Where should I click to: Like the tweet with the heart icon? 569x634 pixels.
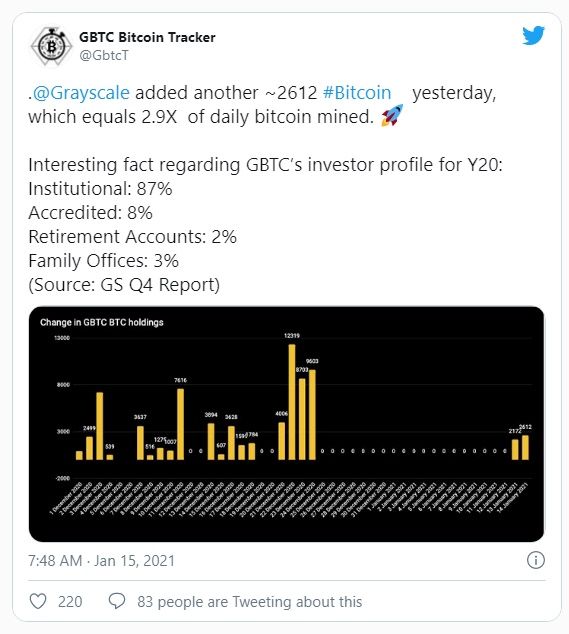[38, 601]
